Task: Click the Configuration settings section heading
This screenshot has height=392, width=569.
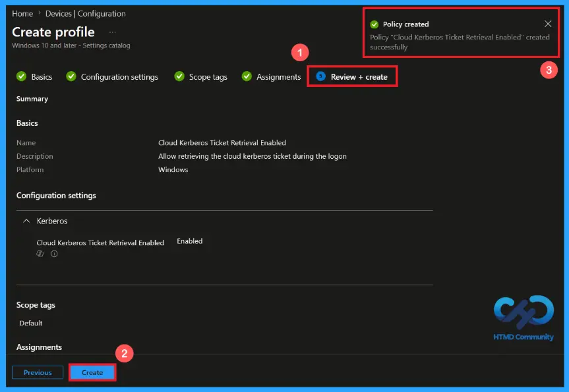Action: tap(56, 196)
